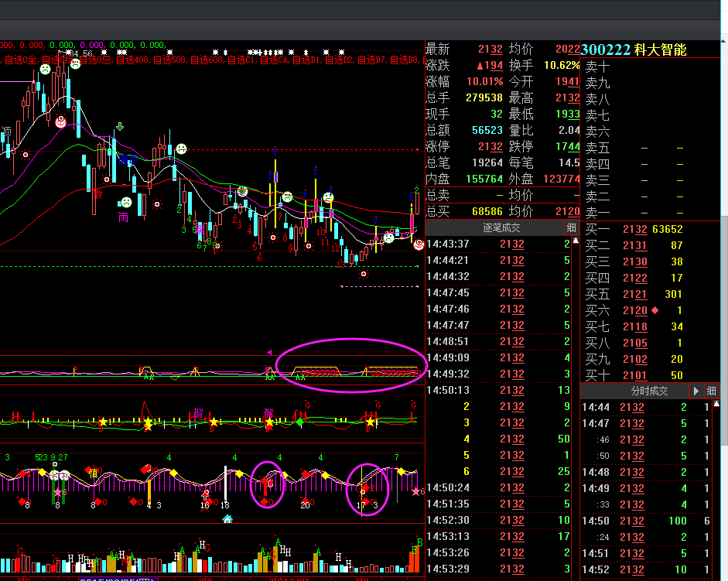
Task: Click the 量比 value 2.04
Action: point(569,131)
